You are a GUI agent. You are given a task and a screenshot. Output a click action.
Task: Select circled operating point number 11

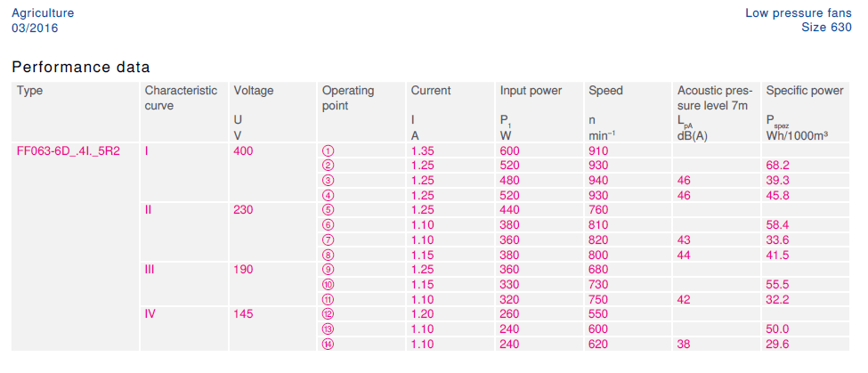[x=328, y=300]
